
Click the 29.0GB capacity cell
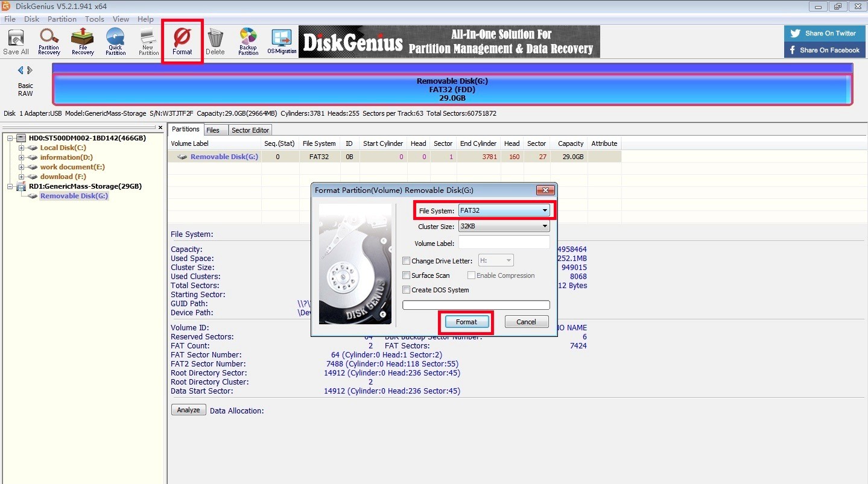pyautogui.click(x=570, y=157)
